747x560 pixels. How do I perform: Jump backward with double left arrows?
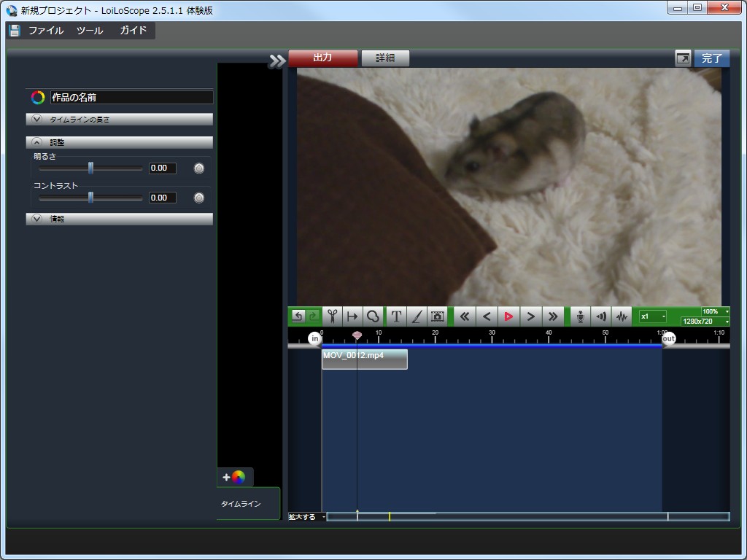pos(465,316)
